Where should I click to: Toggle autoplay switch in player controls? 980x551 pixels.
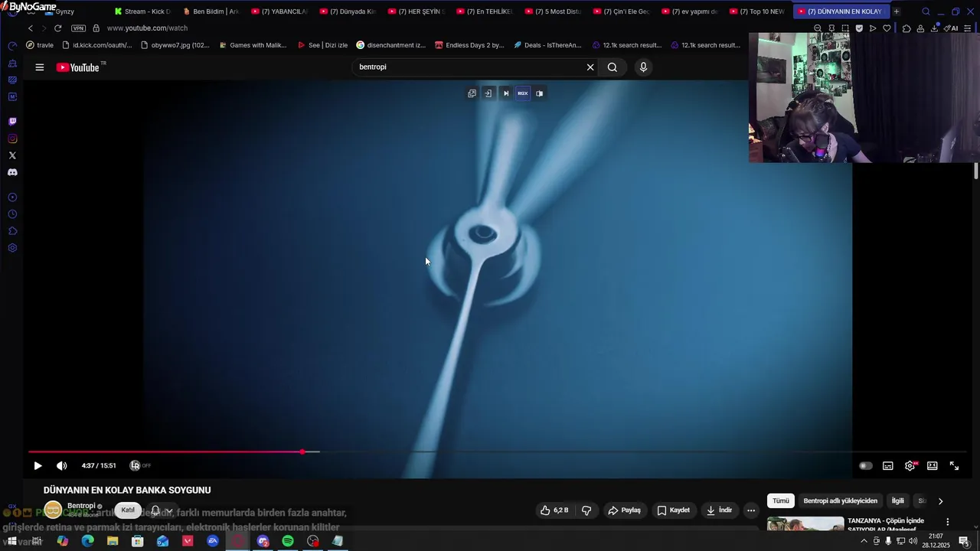(x=866, y=465)
